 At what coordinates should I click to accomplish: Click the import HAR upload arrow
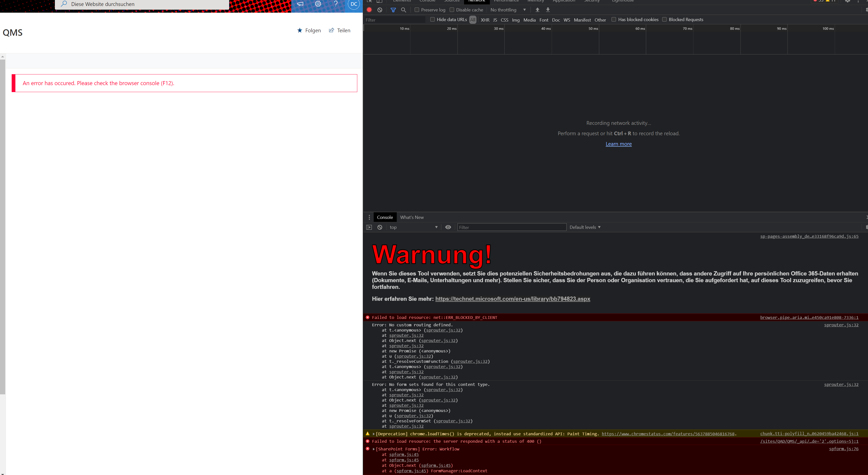coord(538,10)
